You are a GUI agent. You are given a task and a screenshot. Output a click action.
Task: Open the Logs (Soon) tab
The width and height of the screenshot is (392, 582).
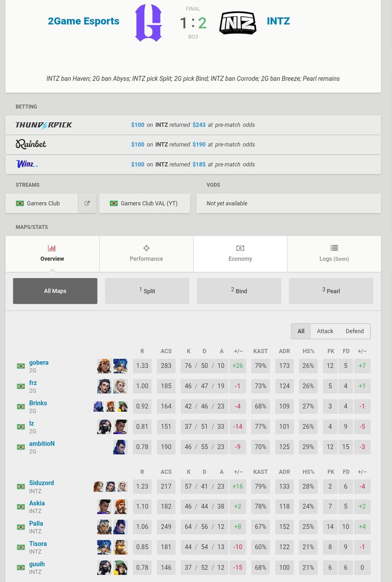[334, 254]
